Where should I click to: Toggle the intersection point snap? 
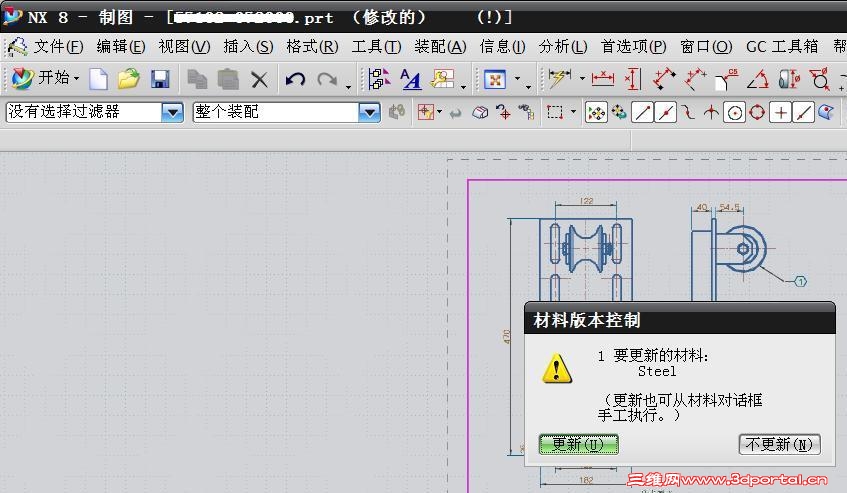pyautogui.click(x=711, y=112)
